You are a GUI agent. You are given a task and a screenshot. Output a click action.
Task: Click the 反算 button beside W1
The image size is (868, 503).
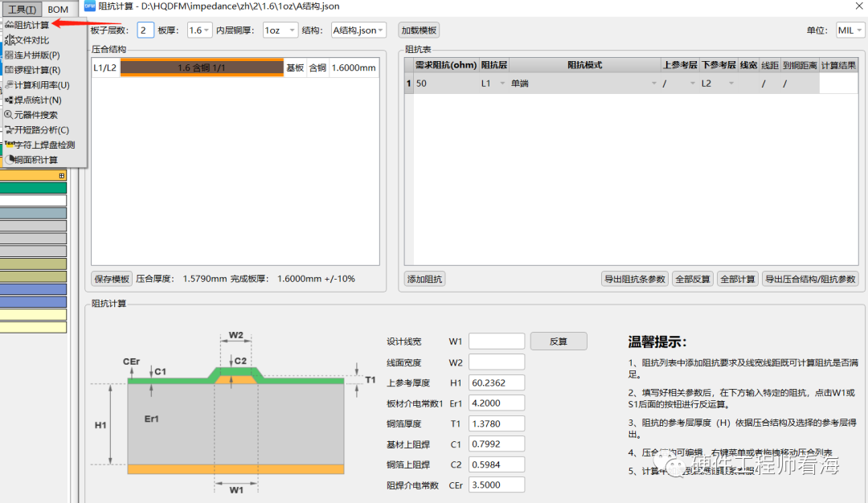click(558, 341)
